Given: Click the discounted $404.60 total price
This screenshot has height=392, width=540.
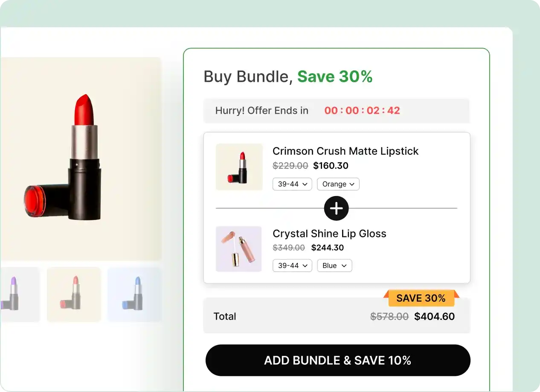Looking at the screenshot, I should [x=434, y=316].
